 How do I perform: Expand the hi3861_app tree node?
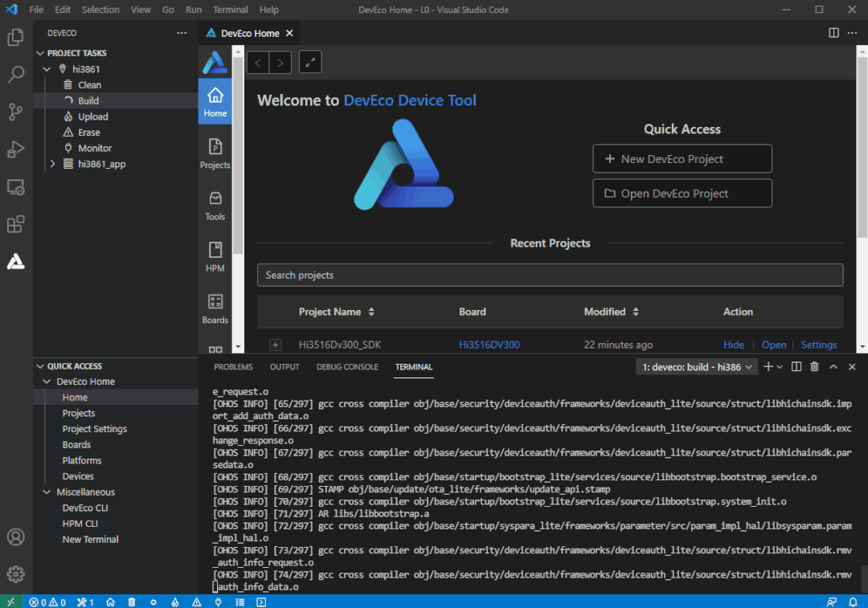click(x=53, y=164)
